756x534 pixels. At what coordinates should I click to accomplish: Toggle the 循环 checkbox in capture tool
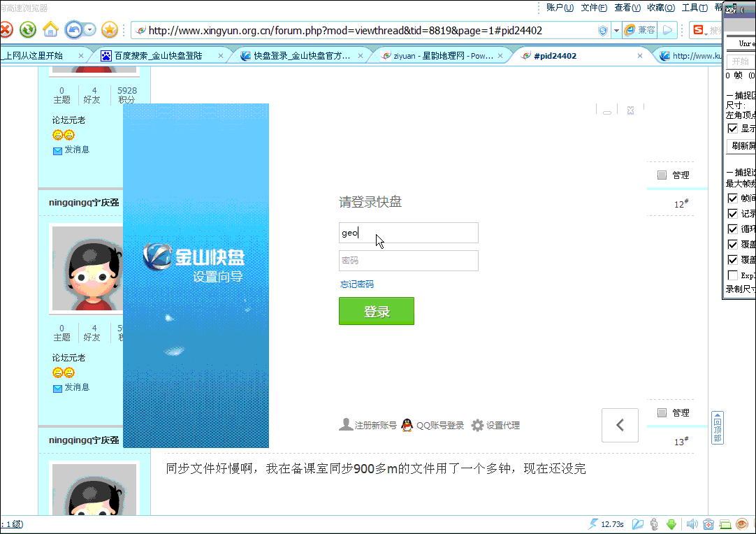732,229
